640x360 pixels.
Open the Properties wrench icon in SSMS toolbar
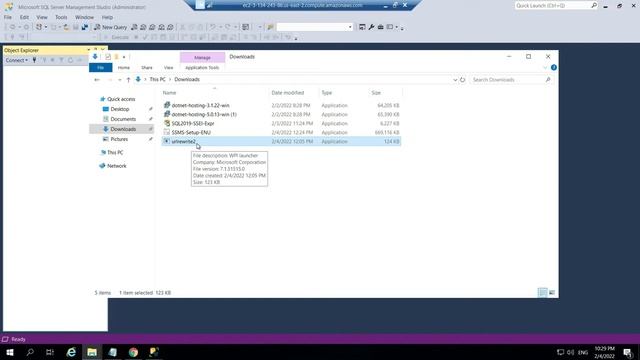click(371, 27)
